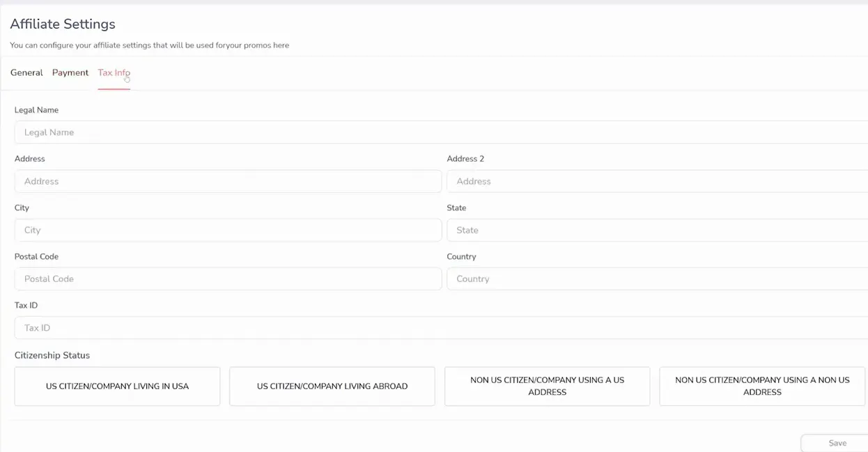Select US Citizen/Company Living Abroad option
868x452 pixels.
[332, 386]
